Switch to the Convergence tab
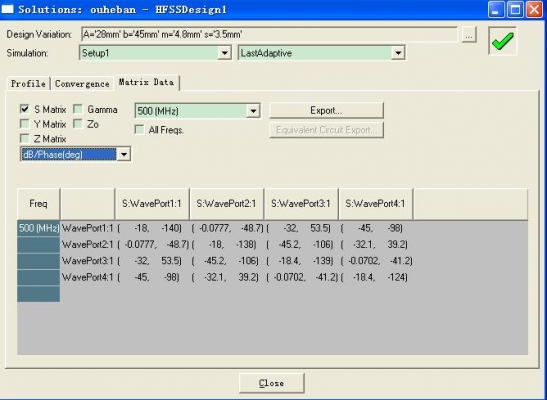Image resolution: width=547 pixels, height=400 pixels. click(x=82, y=84)
